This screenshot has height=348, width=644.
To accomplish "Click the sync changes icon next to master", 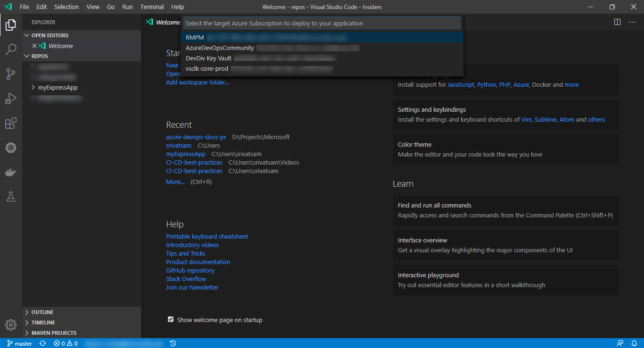I will pos(42,343).
